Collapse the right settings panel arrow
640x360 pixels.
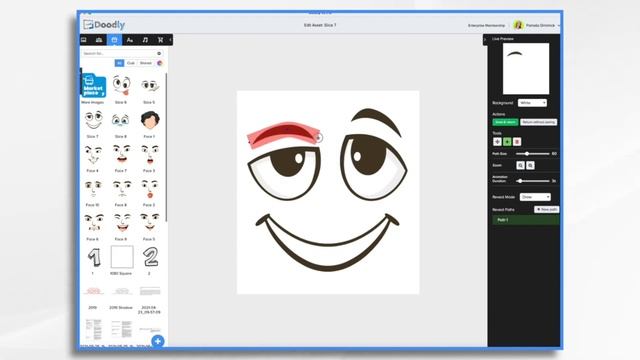coord(485,40)
